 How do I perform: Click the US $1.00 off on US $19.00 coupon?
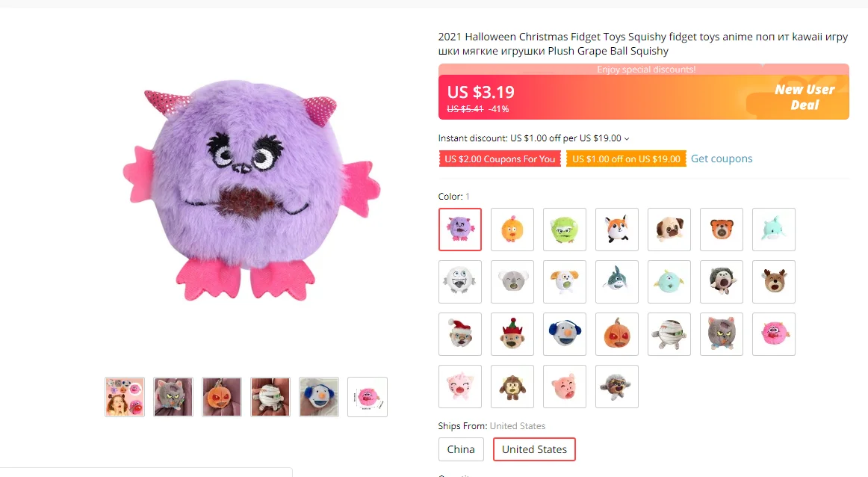[x=626, y=159]
